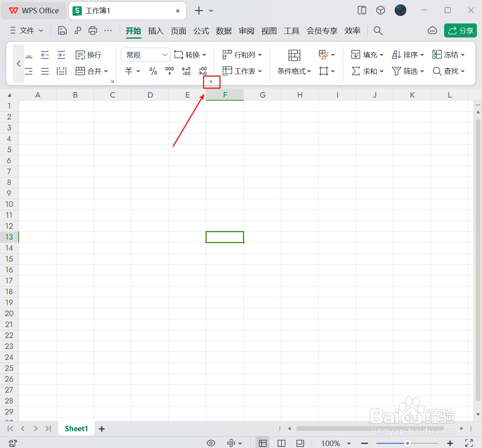482x448 pixels.
Task: Click increase decimal places icon
Action: 186,71
